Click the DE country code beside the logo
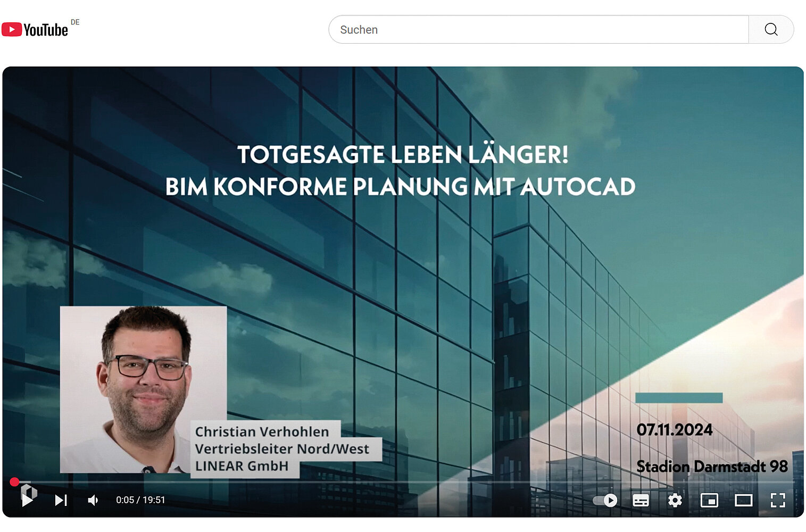Image resolution: width=806 pixels, height=532 pixels. click(75, 22)
